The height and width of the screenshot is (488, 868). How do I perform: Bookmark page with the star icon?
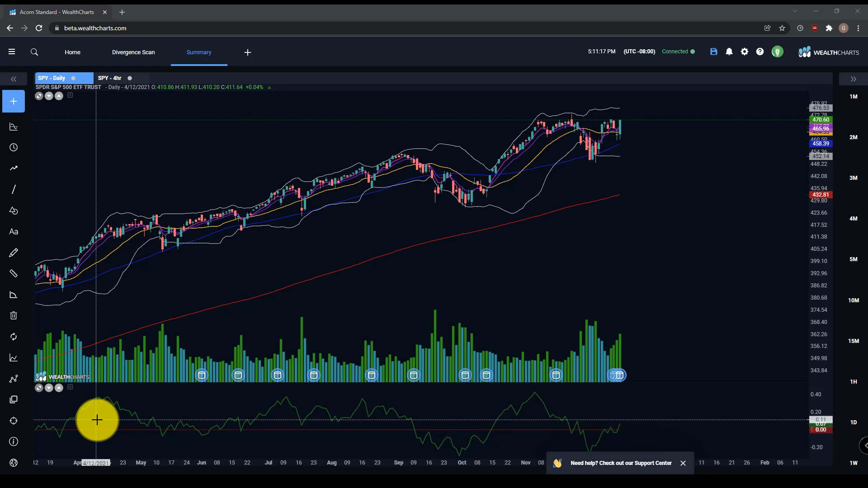pyautogui.click(x=782, y=28)
